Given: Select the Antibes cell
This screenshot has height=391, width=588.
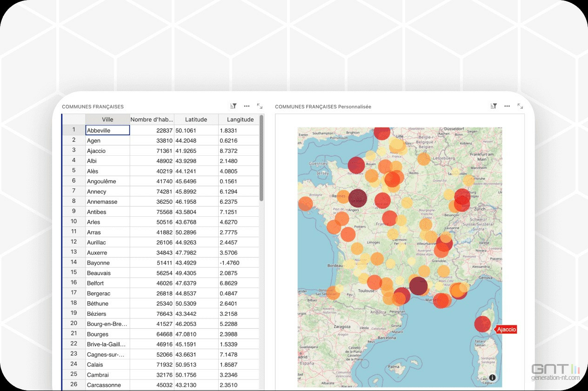Looking at the screenshot, I should [x=107, y=212].
